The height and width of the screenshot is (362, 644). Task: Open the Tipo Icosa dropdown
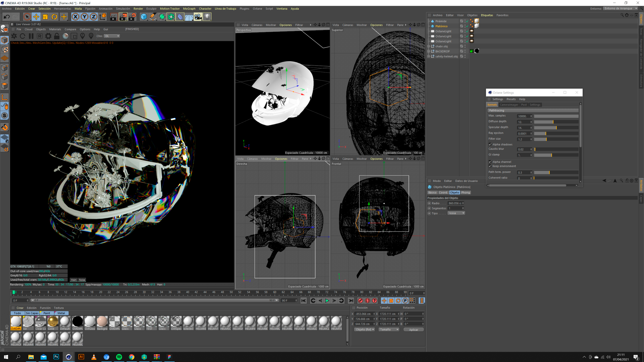pyautogui.click(x=456, y=213)
